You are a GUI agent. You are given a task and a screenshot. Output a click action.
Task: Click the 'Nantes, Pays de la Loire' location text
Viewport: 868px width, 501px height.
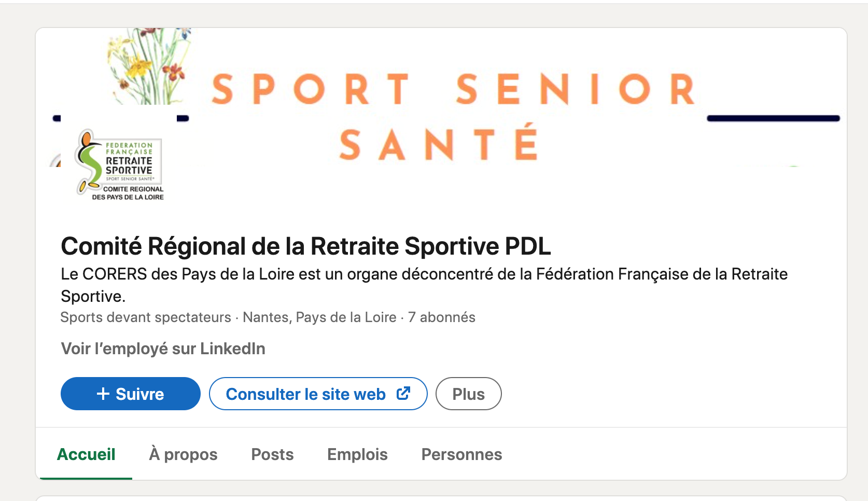pos(319,317)
